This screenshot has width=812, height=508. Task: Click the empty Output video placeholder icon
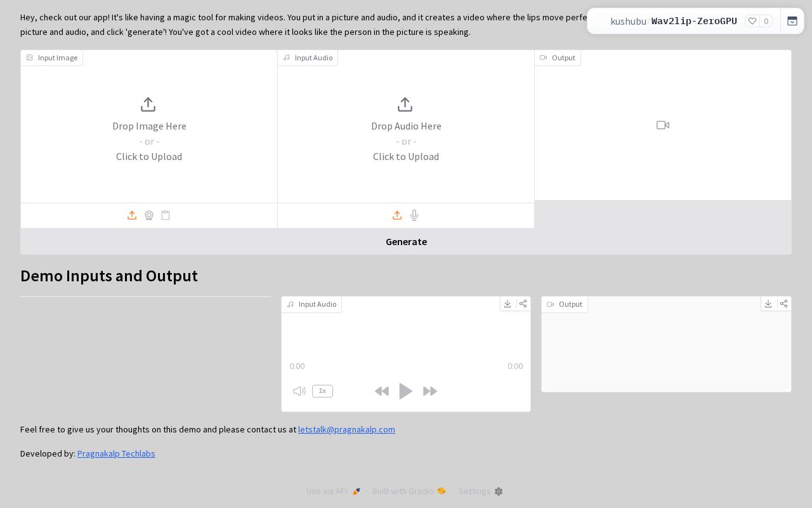[663, 125]
